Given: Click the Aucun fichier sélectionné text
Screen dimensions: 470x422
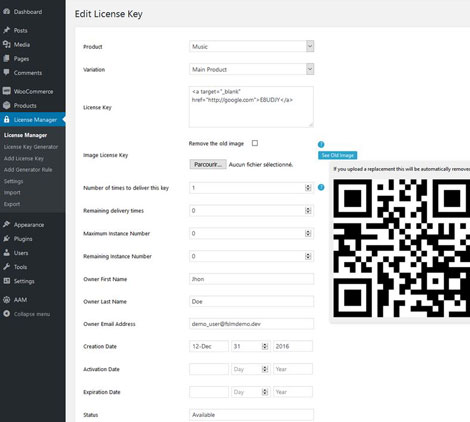Looking at the screenshot, I should pos(261,165).
